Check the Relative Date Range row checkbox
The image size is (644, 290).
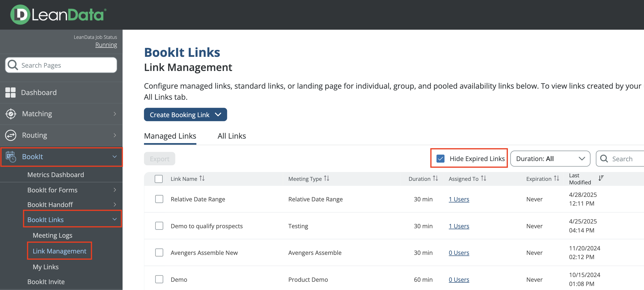(x=159, y=199)
